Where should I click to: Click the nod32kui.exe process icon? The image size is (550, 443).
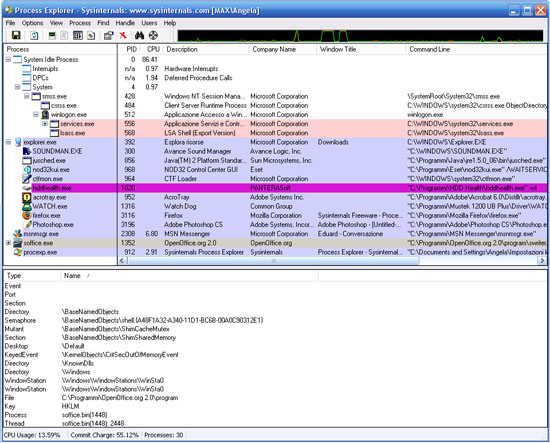[27, 169]
